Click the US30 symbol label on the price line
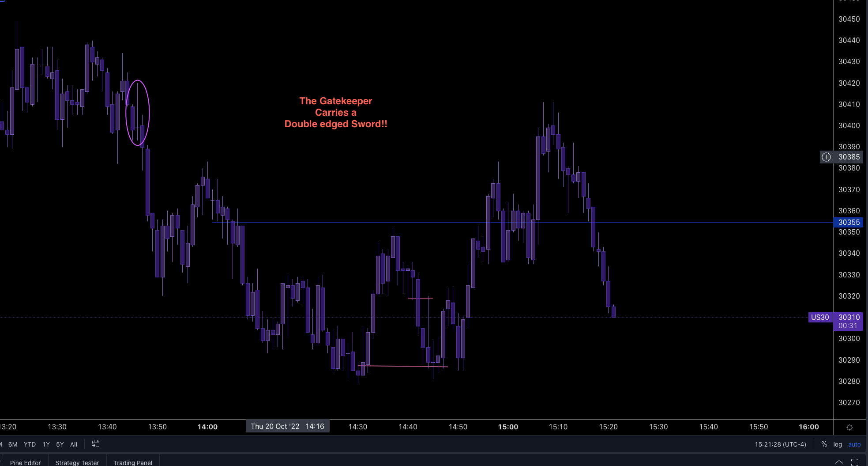 coord(820,317)
